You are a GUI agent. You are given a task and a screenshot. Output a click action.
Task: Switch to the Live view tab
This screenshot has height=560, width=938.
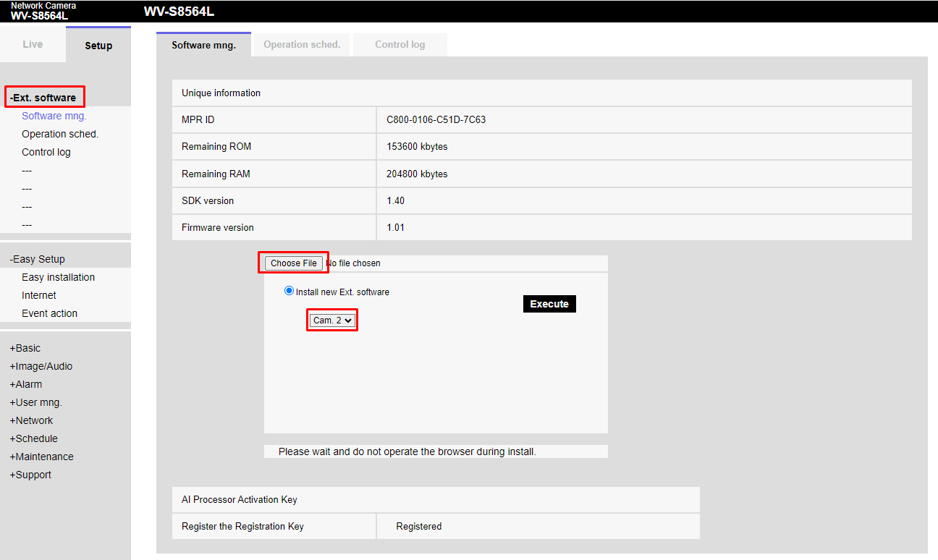coord(33,45)
